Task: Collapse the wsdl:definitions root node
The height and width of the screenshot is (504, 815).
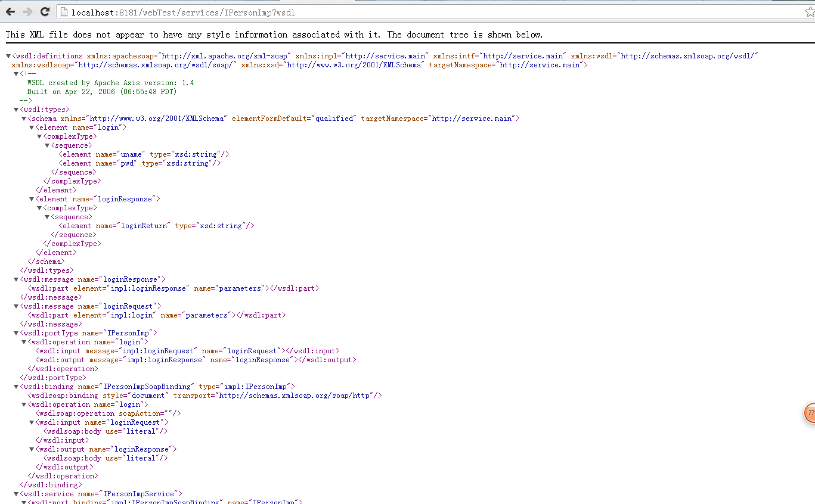Action: 8,56
